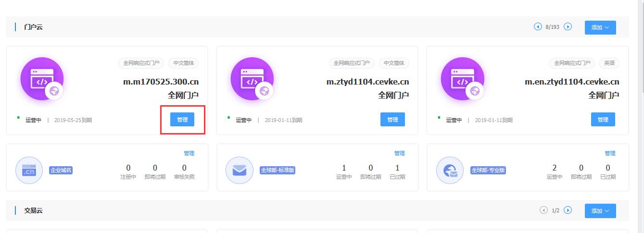
Task: Click 管理 button for m.ztyd1104.cevke.cn
Action: (x=392, y=120)
